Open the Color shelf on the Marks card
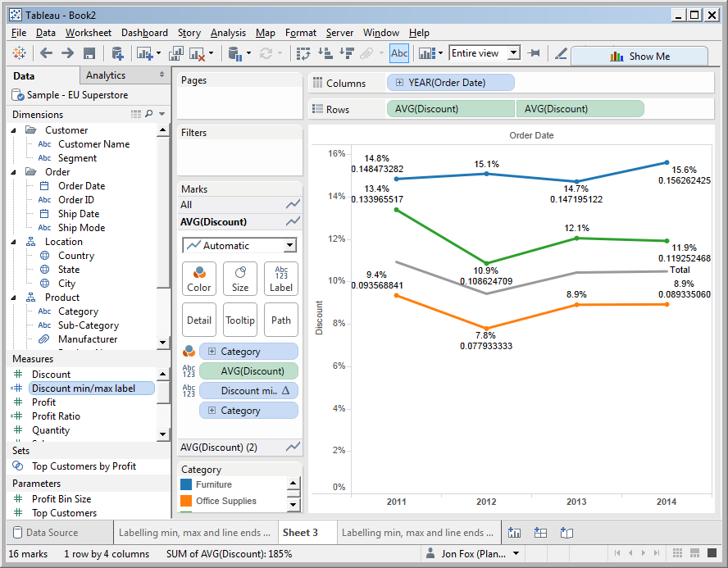728x568 pixels. [x=198, y=279]
